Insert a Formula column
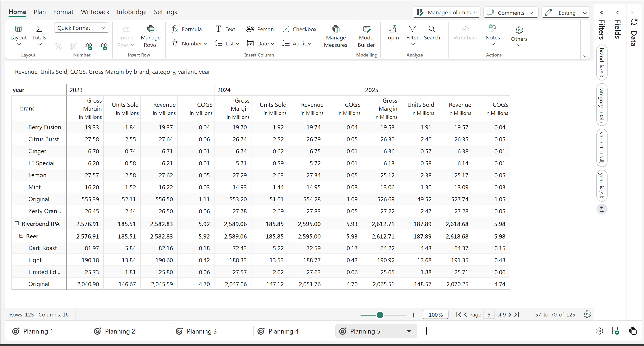The image size is (644, 346). pos(187,29)
